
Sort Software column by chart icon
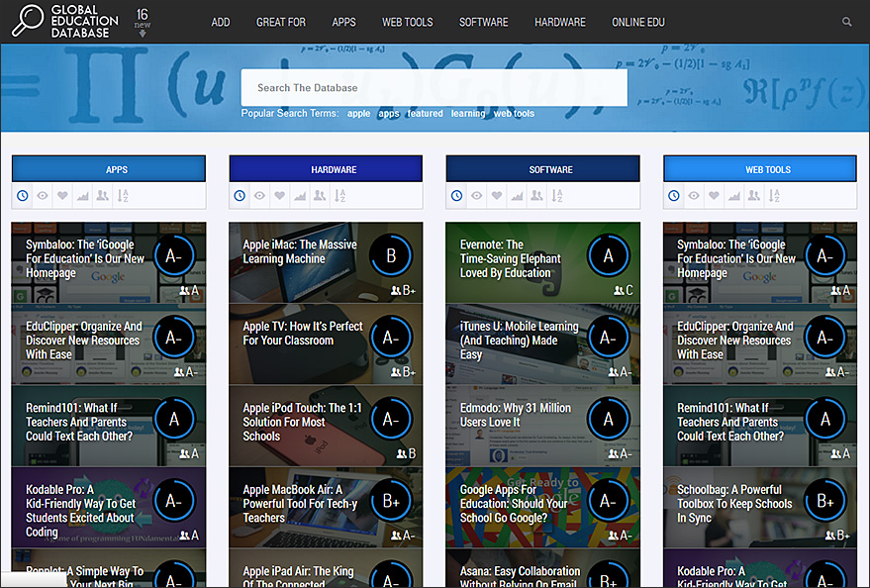click(x=517, y=196)
